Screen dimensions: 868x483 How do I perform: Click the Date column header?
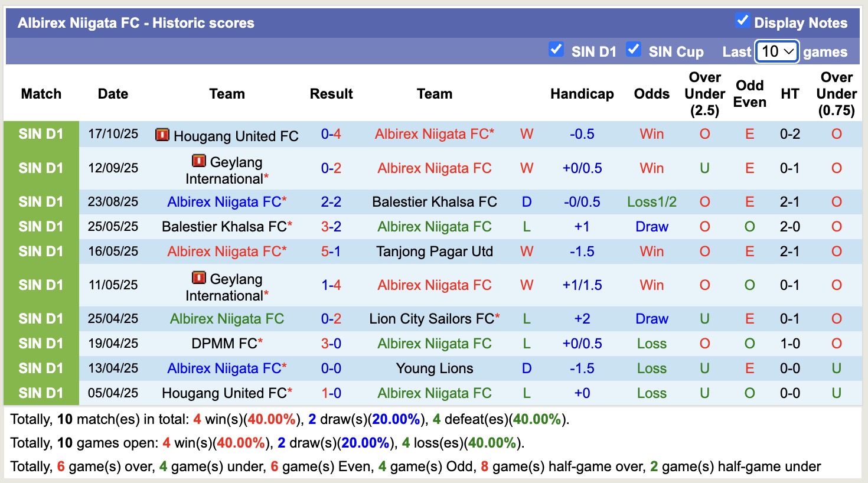113,93
